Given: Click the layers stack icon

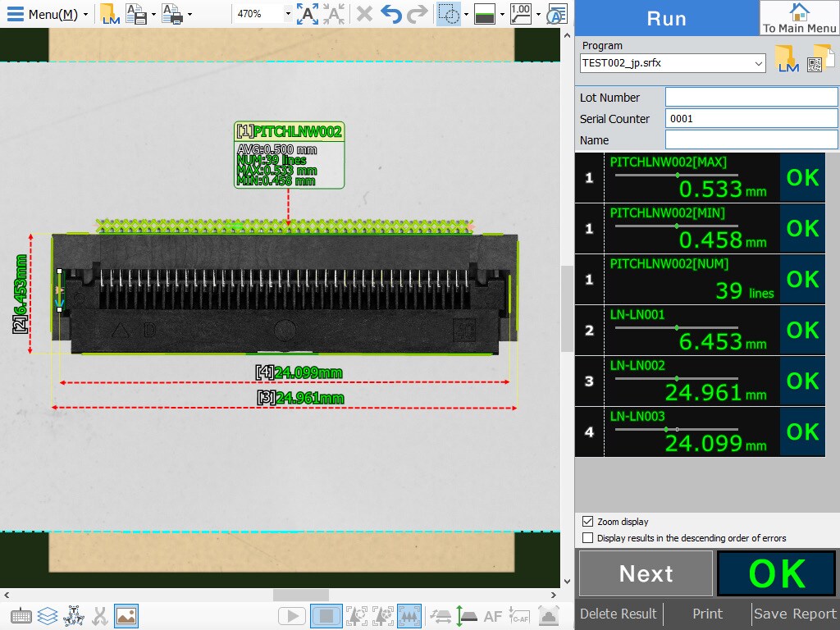Looking at the screenshot, I should coord(48,615).
